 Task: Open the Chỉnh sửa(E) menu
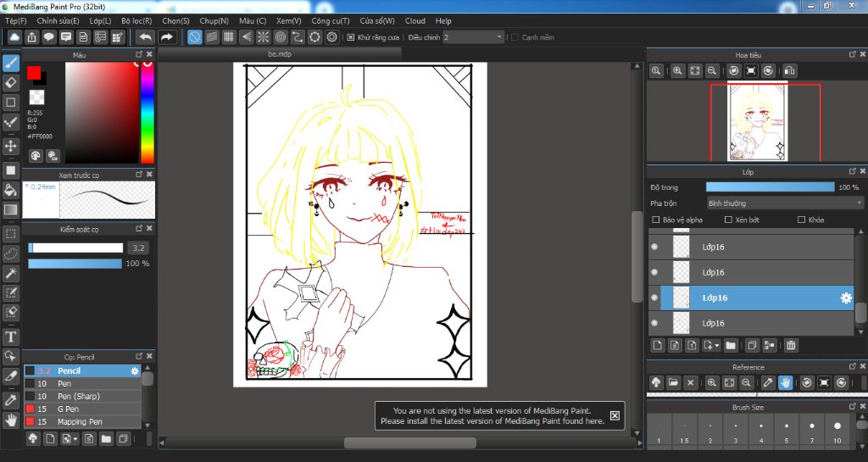tap(58, 20)
